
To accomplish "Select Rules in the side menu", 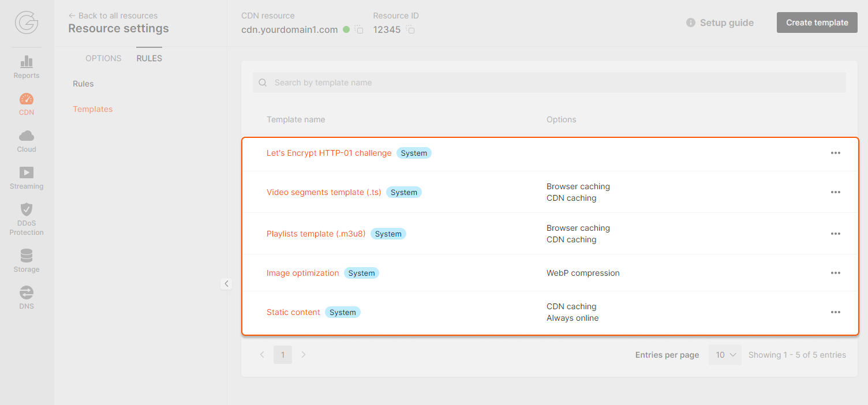I will pos(83,84).
